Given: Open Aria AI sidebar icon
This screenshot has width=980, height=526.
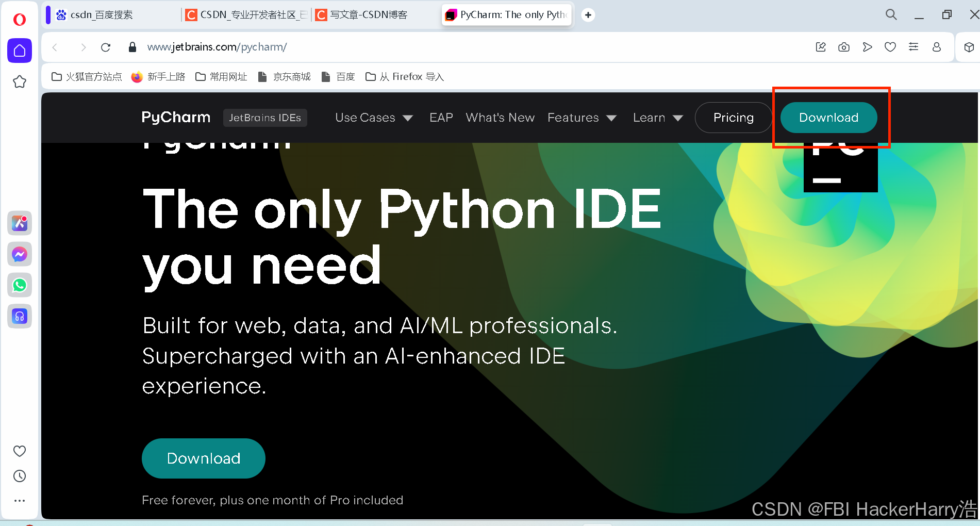Looking at the screenshot, I should pos(20,223).
